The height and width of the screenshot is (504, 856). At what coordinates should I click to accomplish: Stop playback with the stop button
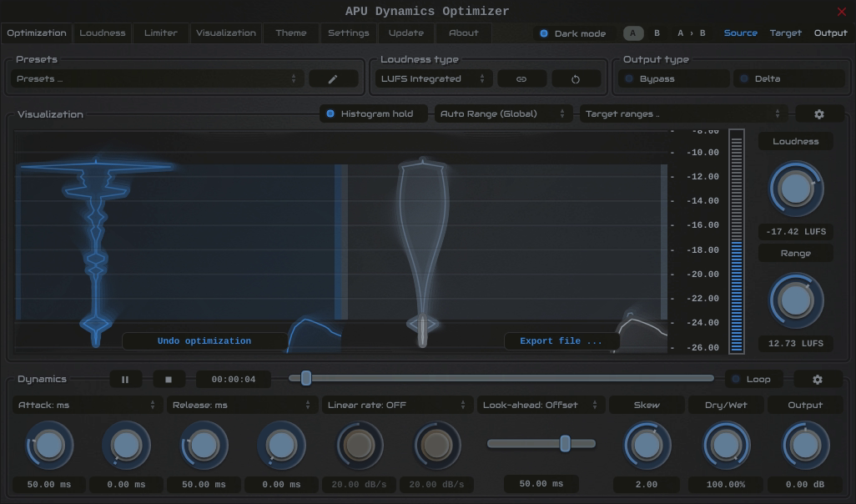(169, 380)
